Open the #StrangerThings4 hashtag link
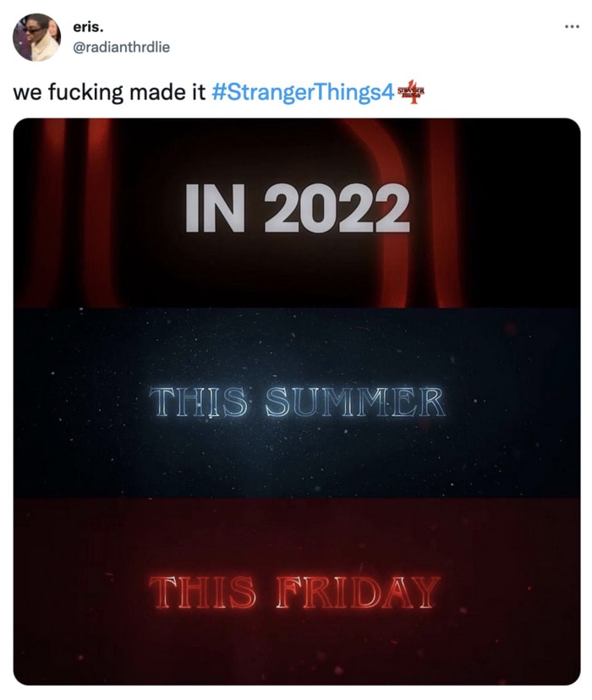This screenshot has height=700, width=592. coord(303,93)
